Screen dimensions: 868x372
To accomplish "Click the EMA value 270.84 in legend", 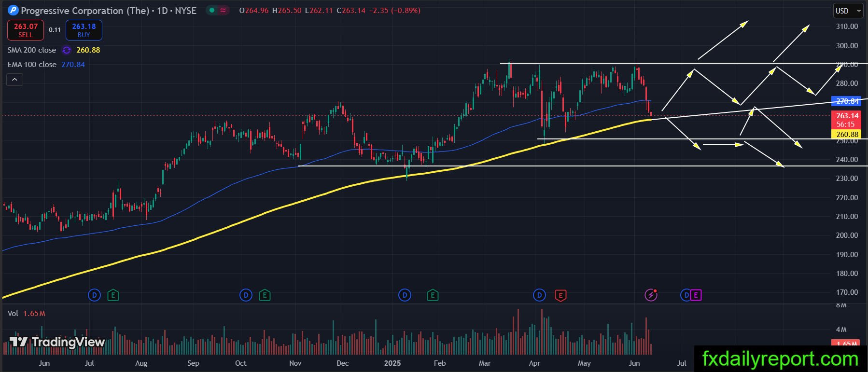I will tap(73, 65).
